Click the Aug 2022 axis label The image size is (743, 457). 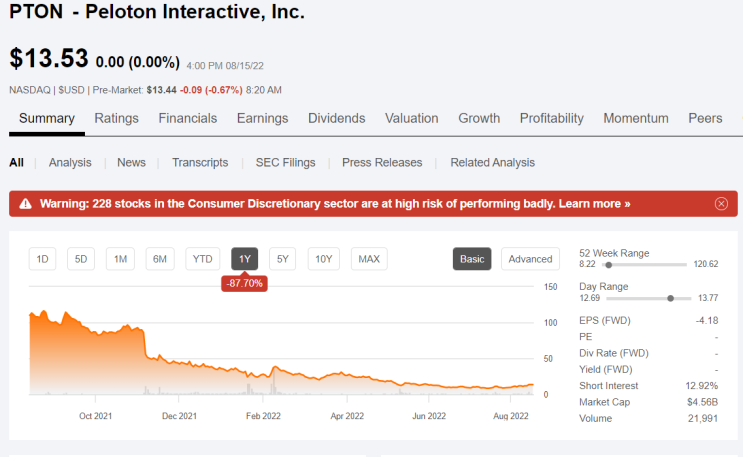tap(510, 416)
